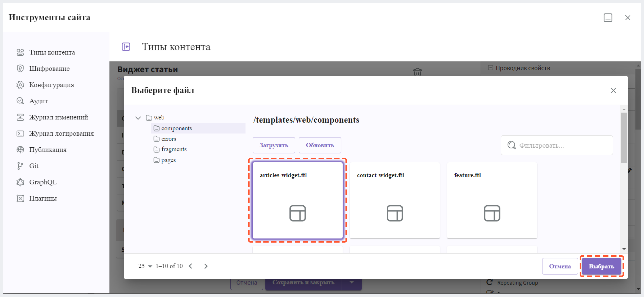Screen dimensions: 644x297
Task: Click the Аудит magnifier icon
Action: coord(20,101)
